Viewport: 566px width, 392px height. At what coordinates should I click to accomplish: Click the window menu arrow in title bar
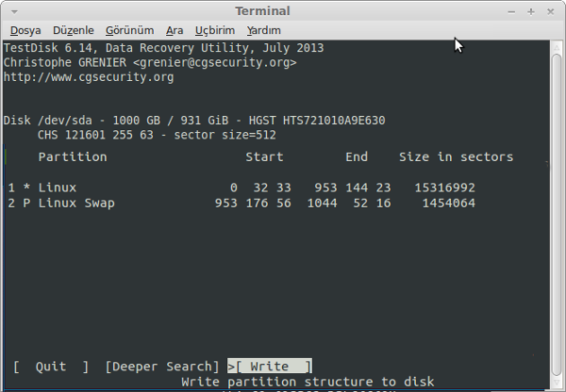point(14,12)
